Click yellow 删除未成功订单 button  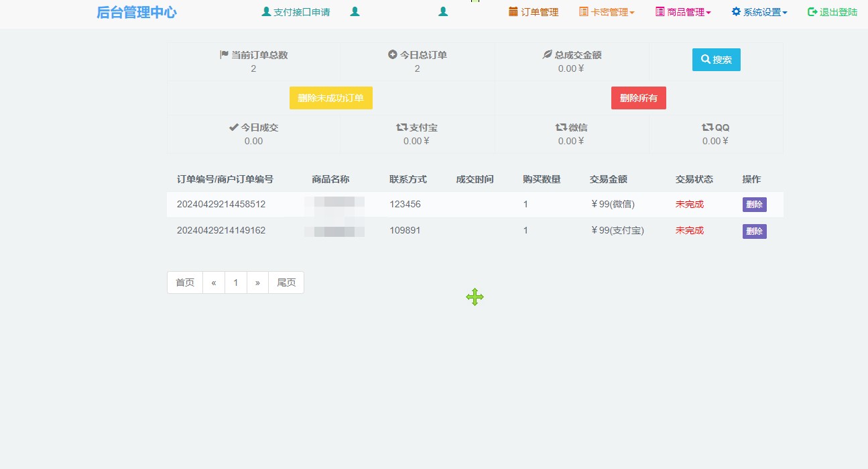[330, 98]
